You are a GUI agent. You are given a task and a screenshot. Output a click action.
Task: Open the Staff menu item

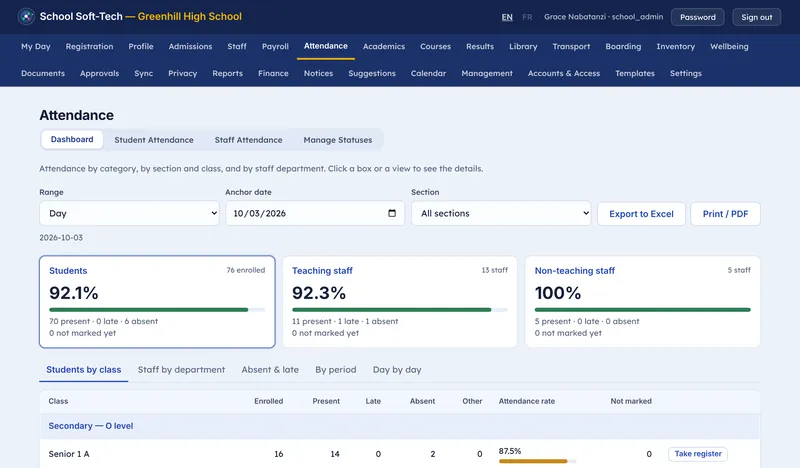point(237,46)
